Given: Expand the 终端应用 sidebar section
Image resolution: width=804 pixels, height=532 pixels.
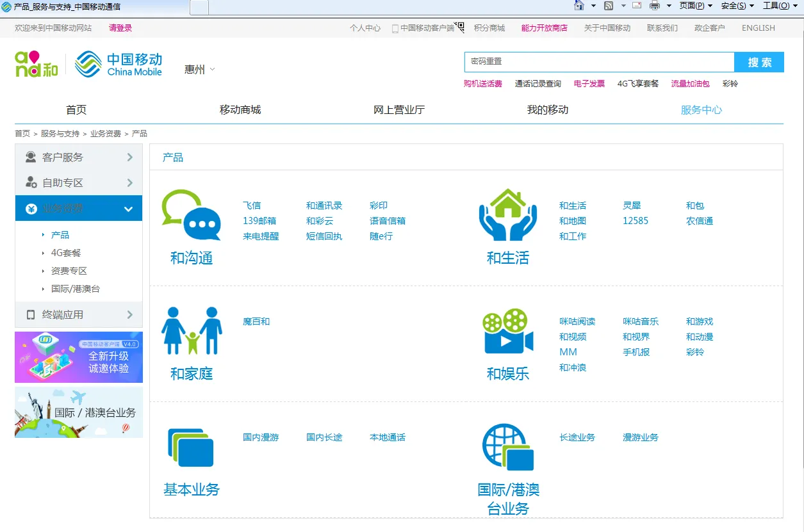Looking at the screenshot, I should (x=78, y=314).
